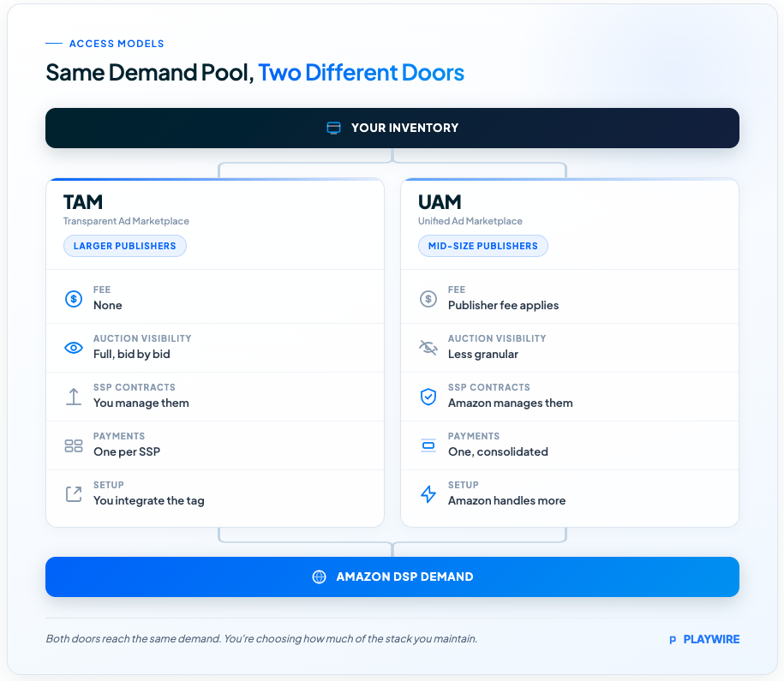The height and width of the screenshot is (681, 784).
Task: Click the LARGER PUBLISHERS badge
Action: click(x=124, y=246)
